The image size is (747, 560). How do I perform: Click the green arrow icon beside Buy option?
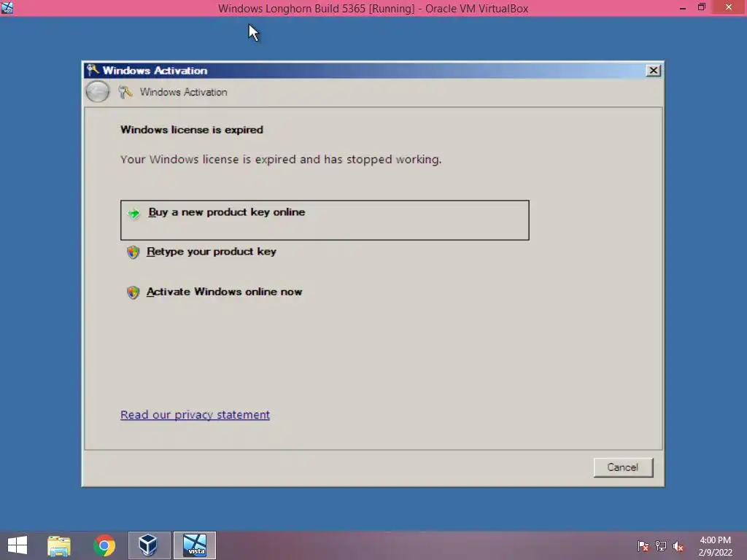134,214
